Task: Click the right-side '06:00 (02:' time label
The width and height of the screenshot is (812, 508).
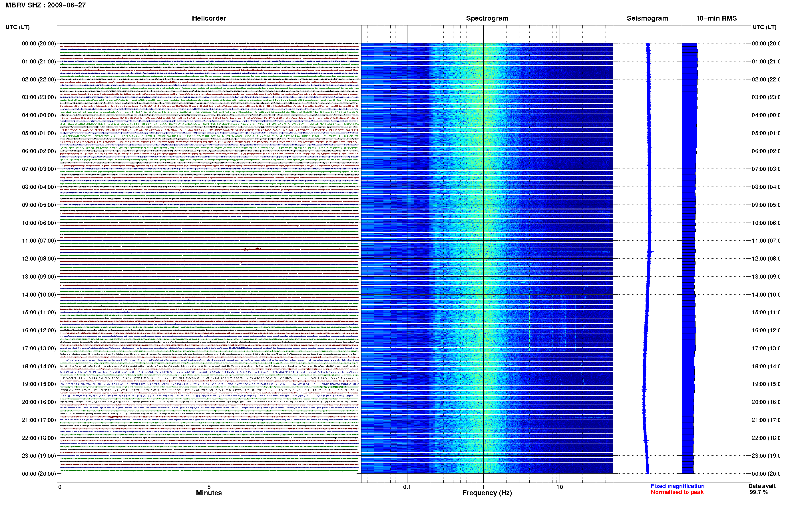Action: [765, 151]
